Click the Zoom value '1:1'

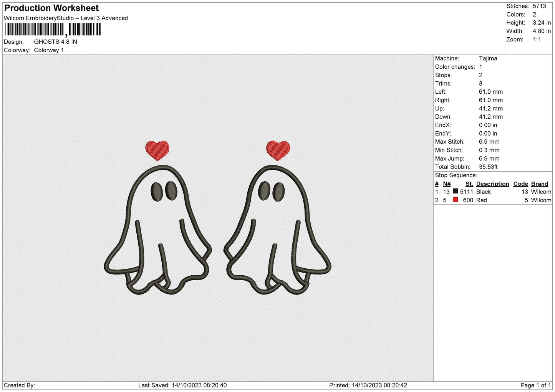click(537, 40)
